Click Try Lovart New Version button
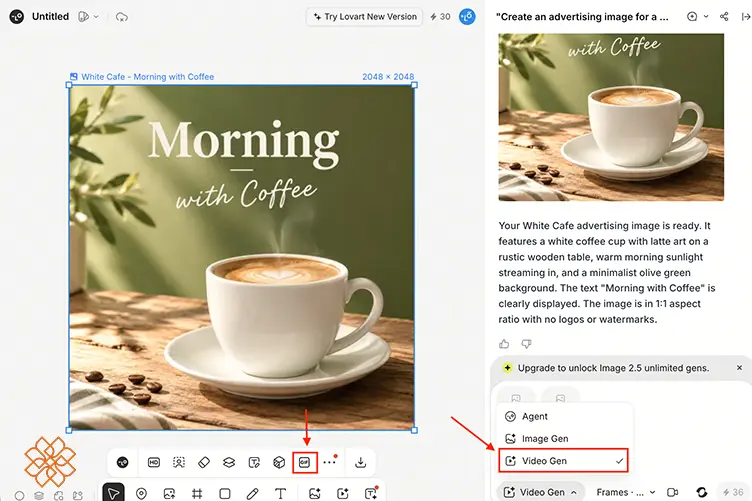 tap(364, 17)
